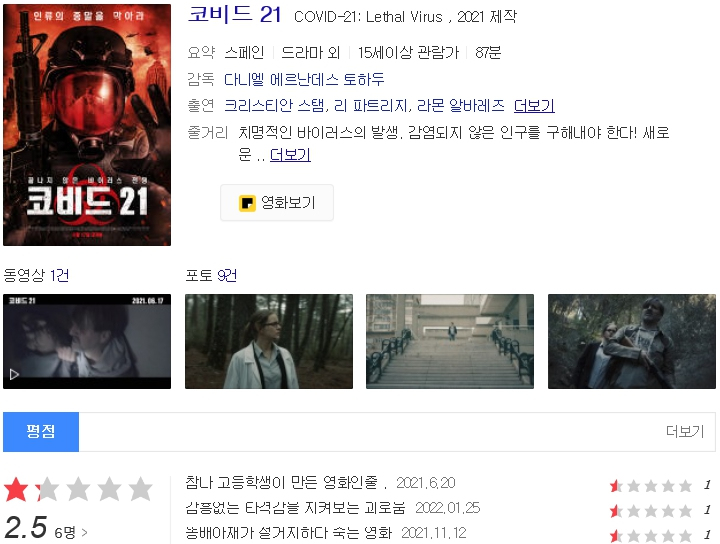The height and width of the screenshot is (544, 720).
Task: Open the 코비드 21 movie poster
Action: [87, 125]
